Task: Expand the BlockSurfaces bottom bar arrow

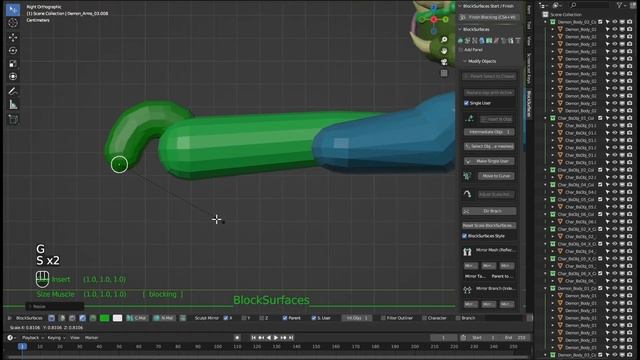Action: [10, 318]
